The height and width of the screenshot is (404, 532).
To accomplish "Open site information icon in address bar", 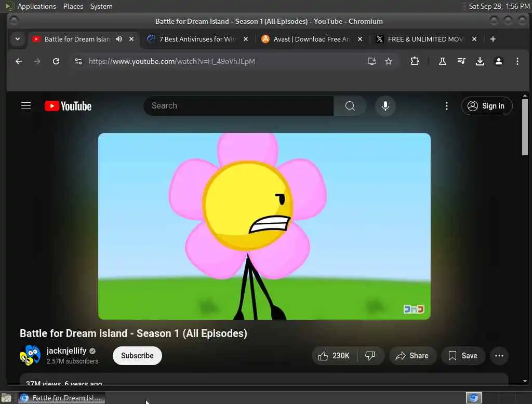I will pyautogui.click(x=78, y=61).
